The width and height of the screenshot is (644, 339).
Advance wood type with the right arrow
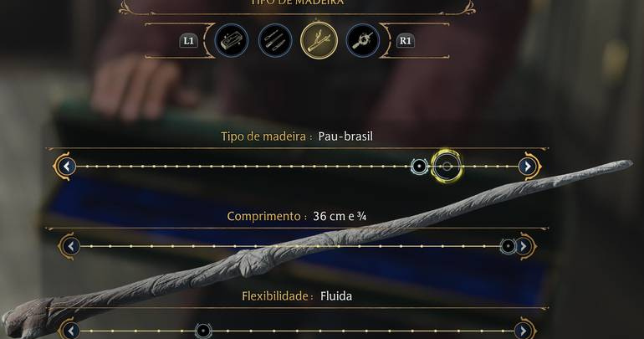[528, 167]
